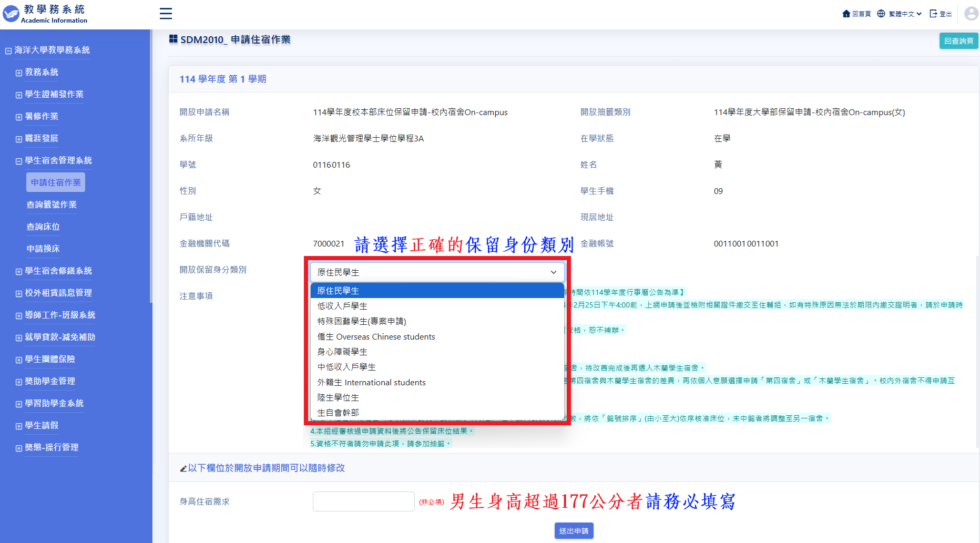Image resolution: width=980 pixels, height=543 pixels.
Task: Click the SDM2010_ 申請住宿作業 page title
Action: [235, 39]
